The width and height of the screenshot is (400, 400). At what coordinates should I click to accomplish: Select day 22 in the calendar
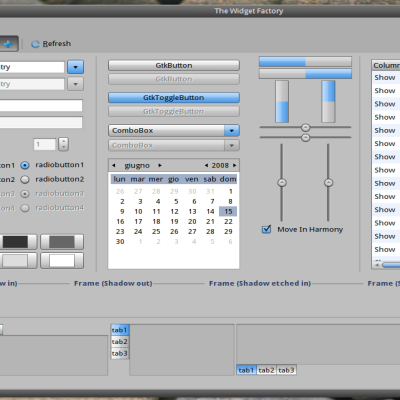click(228, 221)
